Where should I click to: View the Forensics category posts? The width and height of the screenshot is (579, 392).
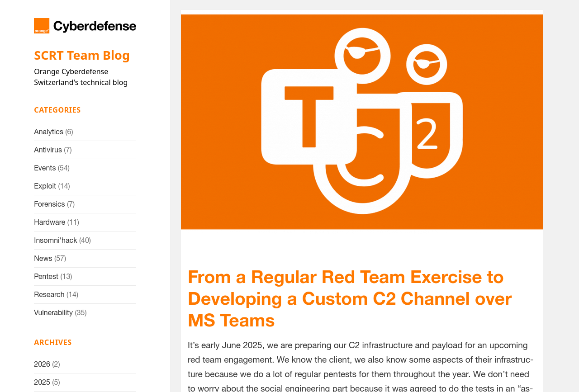[x=49, y=204]
